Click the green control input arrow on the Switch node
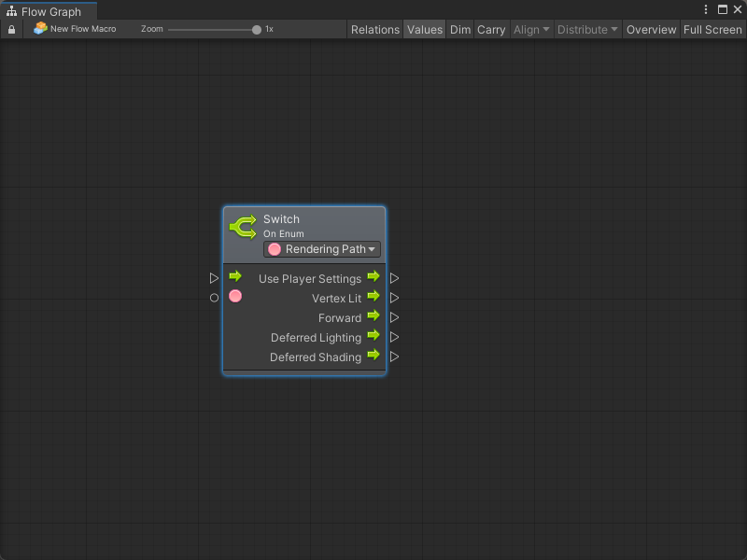The width and height of the screenshot is (747, 560). pos(235,276)
